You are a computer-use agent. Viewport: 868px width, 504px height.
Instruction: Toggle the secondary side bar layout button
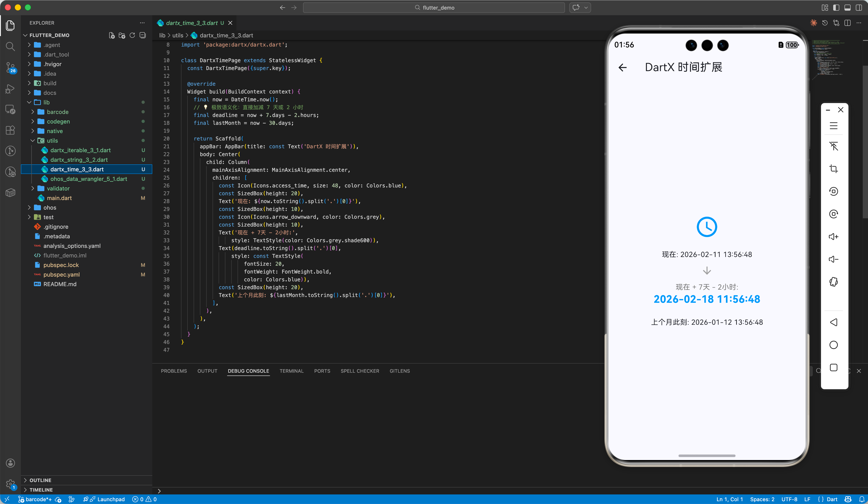tap(859, 8)
